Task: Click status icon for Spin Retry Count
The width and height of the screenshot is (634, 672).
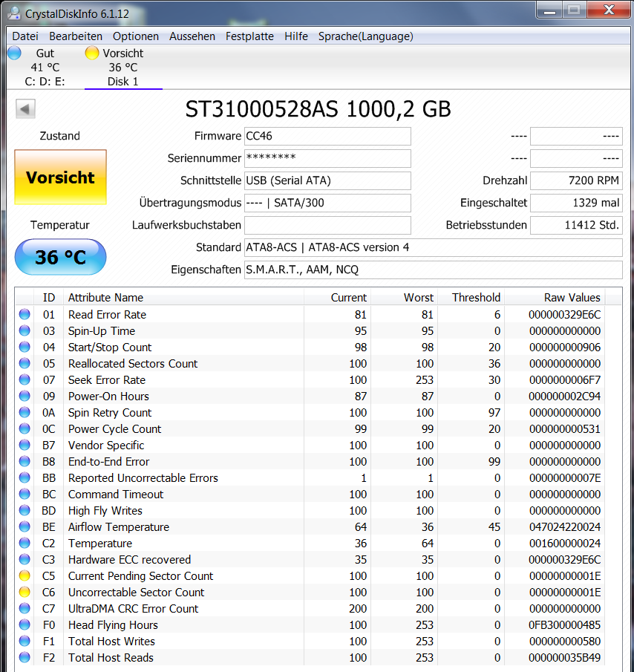Action: (x=24, y=412)
